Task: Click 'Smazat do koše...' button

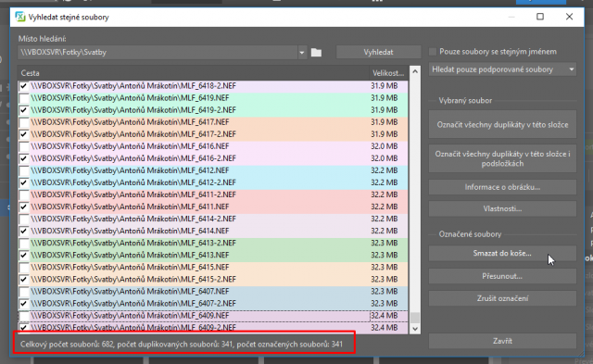Action: click(x=502, y=253)
